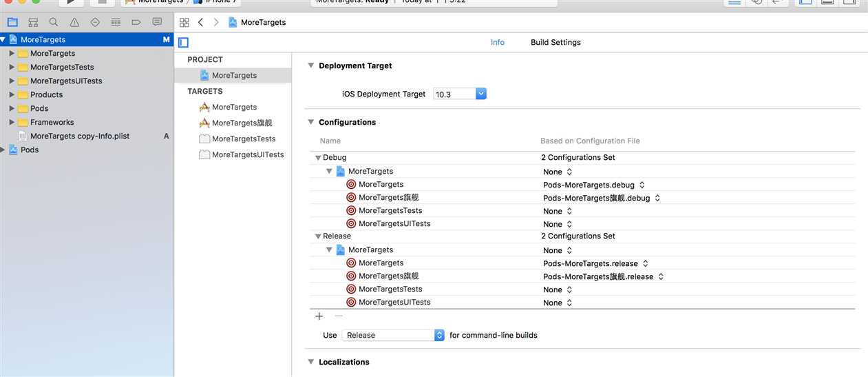The height and width of the screenshot is (377, 868).
Task: Click the Based on Configuration File header
Action: [x=590, y=141]
